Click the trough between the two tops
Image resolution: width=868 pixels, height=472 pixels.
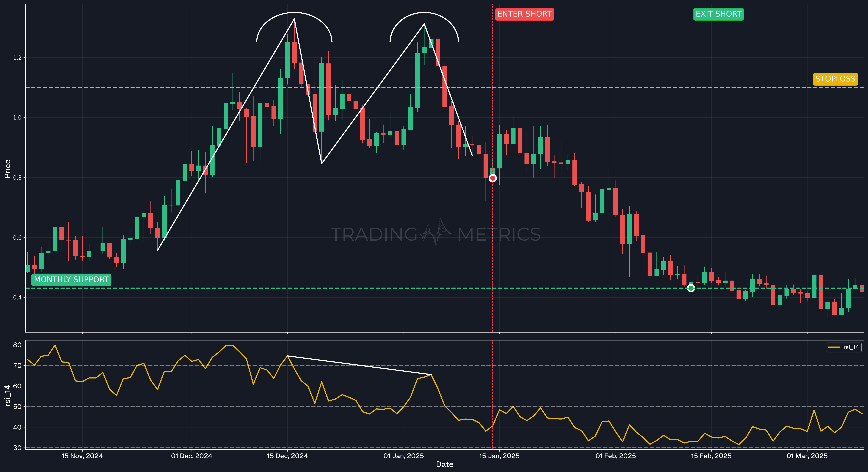pos(322,164)
